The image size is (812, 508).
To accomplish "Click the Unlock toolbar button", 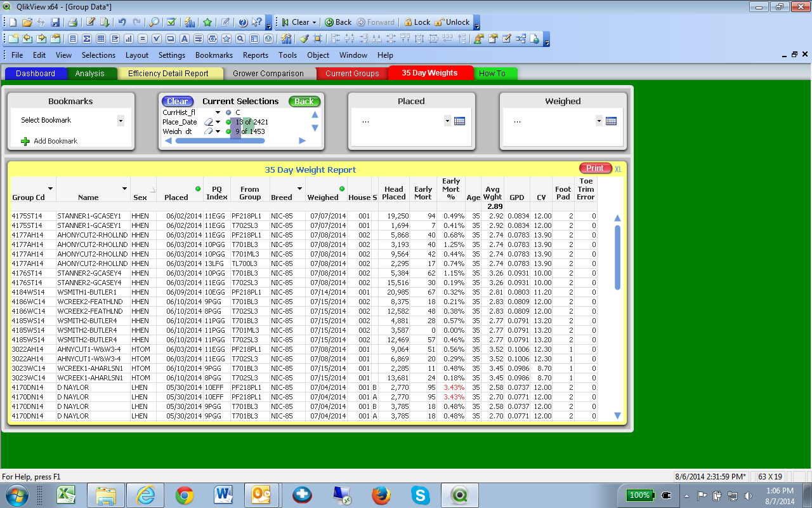I will pos(452,22).
